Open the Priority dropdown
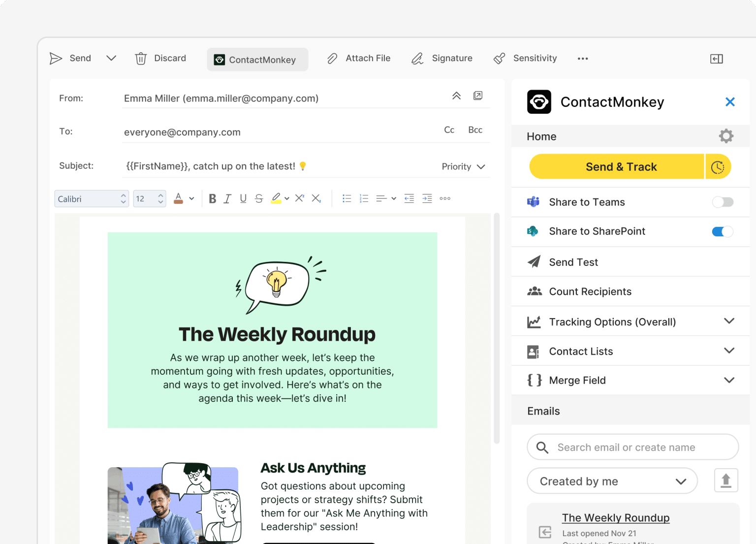The height and width of the screenshot is (544, 756). 463,166
